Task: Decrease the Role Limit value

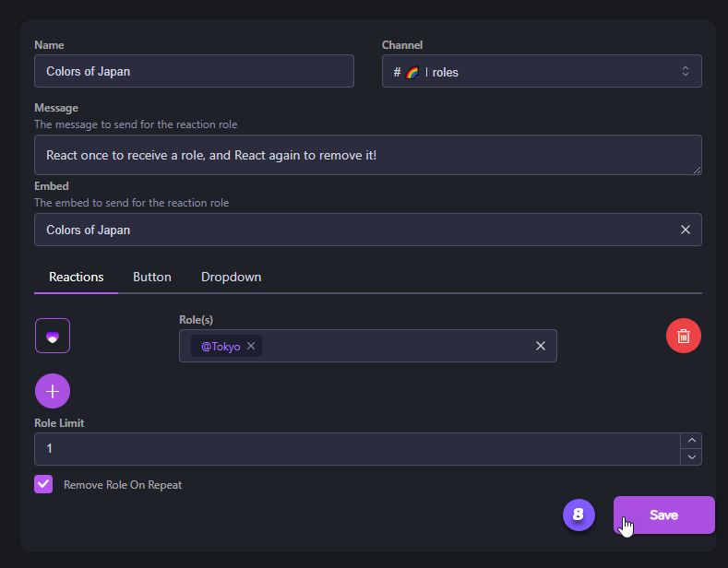Action: (691, 457)
